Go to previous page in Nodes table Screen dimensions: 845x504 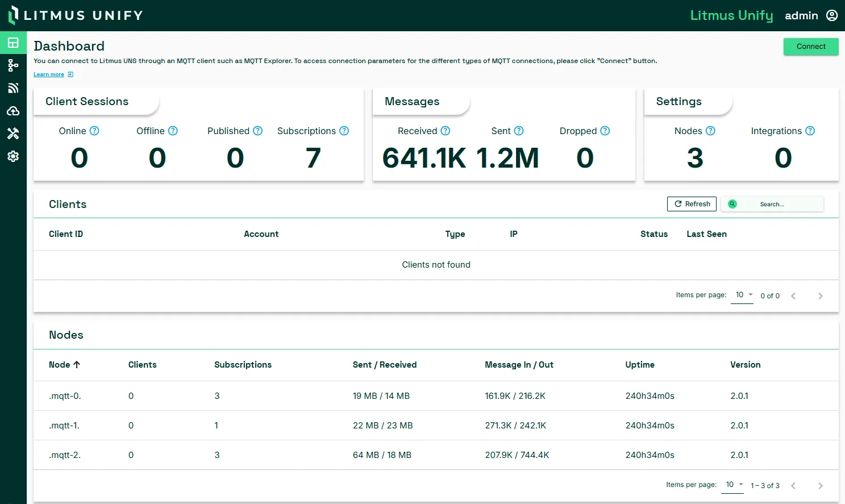point(793,486)
